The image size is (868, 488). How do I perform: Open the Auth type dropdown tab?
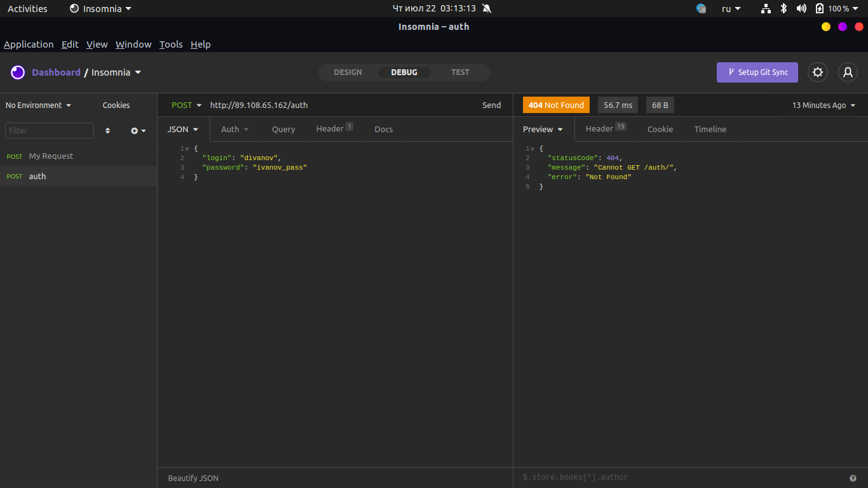pyautogui.click(x=235, y=129)
